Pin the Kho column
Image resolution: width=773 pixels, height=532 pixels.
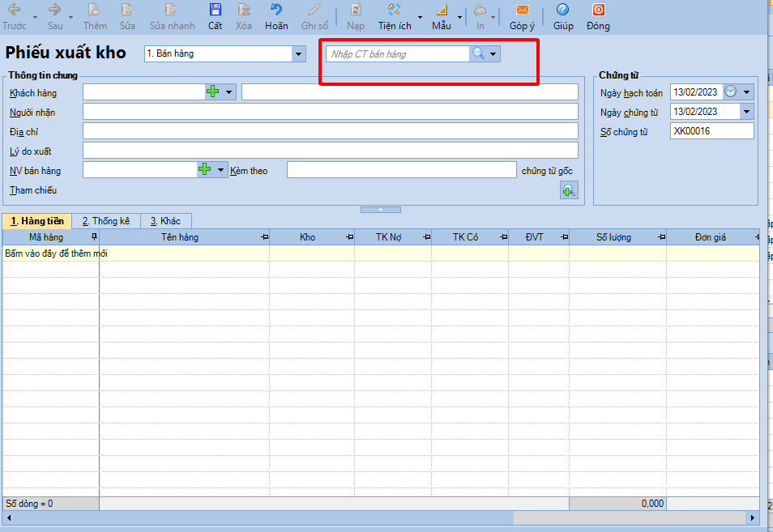[x=349, y=237]
